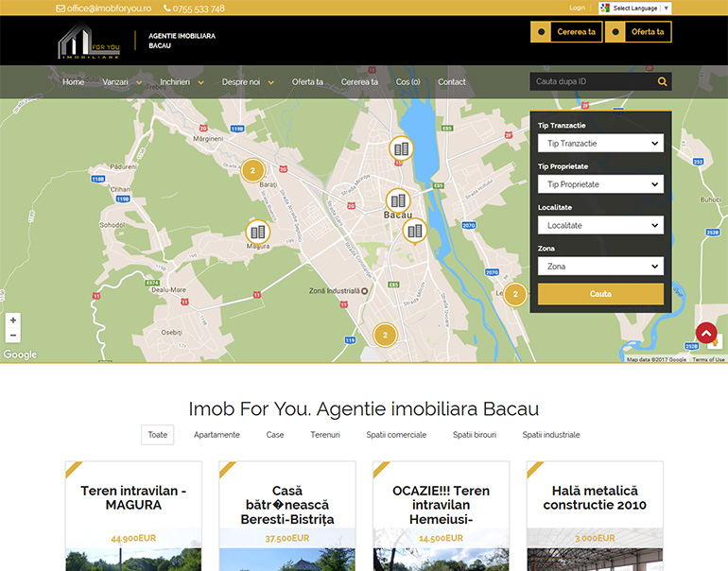Click the phone icon beside 0755 533 748
This screenshot has height=571, width=728.
point(167,9)
